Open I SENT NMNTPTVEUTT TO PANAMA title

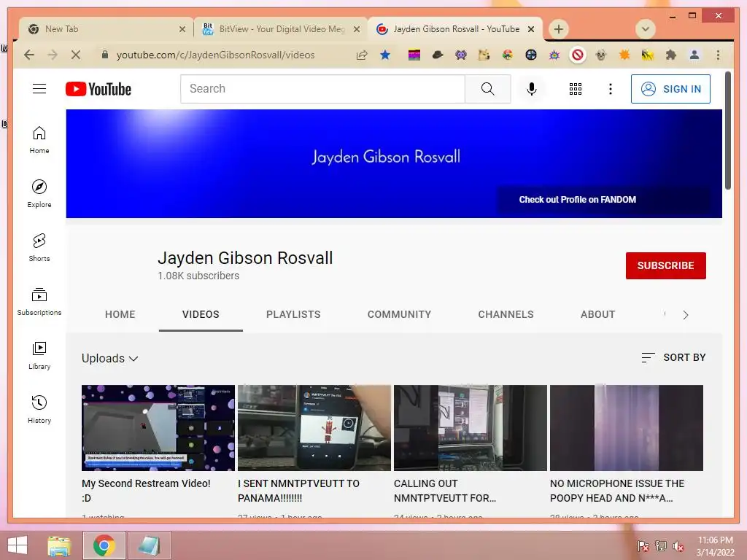click(298, 491)
